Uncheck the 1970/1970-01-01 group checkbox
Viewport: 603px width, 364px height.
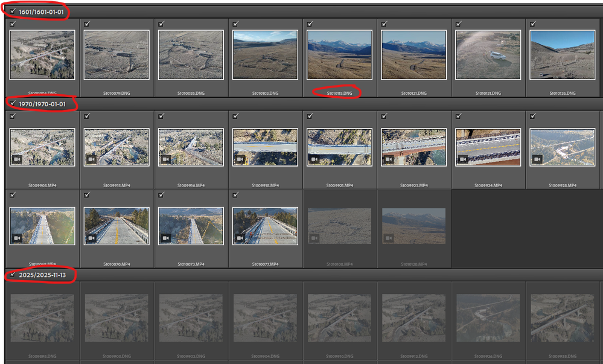13,104
